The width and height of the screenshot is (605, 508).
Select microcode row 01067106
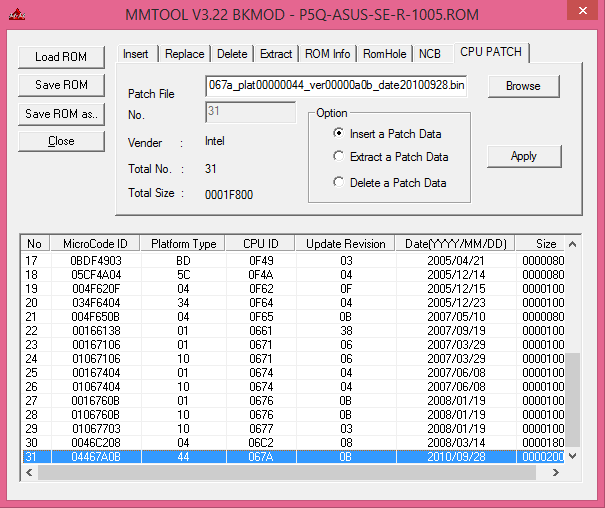point(293,359)
